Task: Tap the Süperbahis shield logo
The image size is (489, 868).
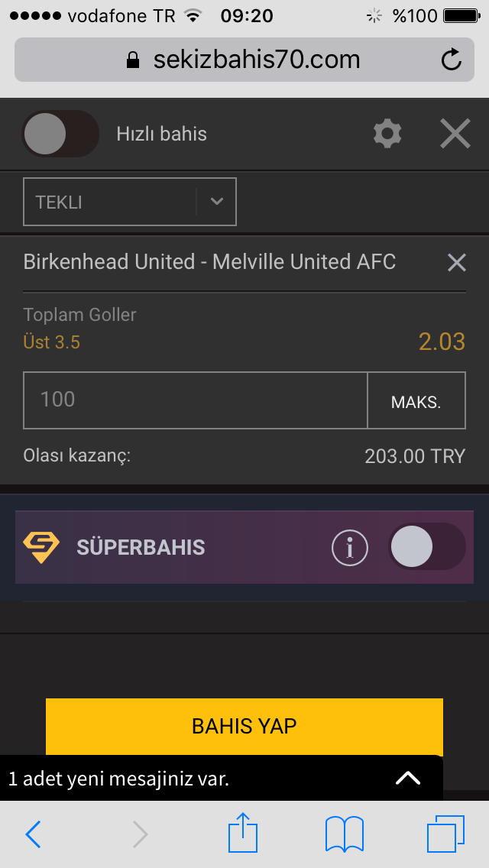Action: click(x=41, y=548)
